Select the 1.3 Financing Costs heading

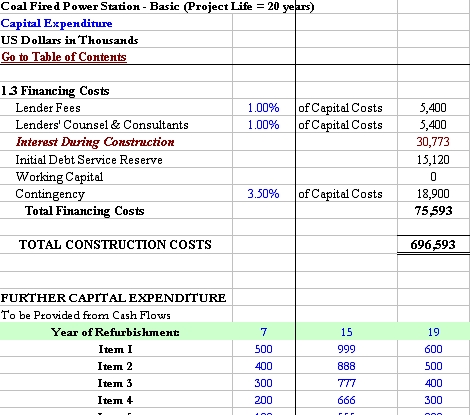pyautogui.click(x=55, y=91)
